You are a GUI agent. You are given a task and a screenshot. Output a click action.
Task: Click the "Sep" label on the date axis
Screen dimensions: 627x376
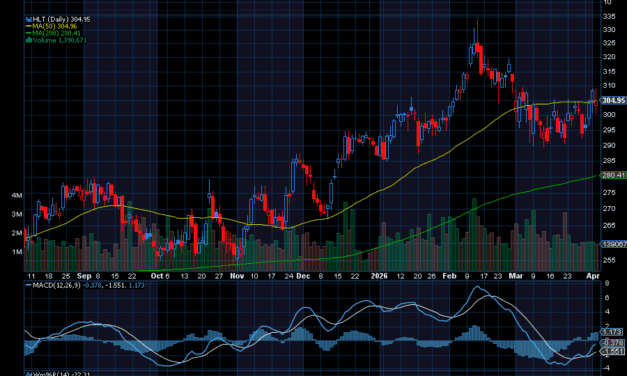tap(84, 276)
